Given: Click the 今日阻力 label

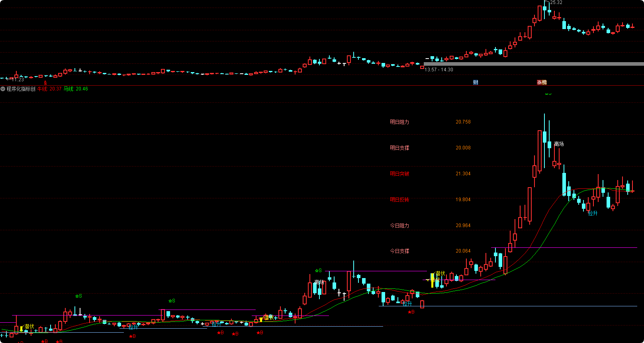Looking at the screenshot, I should (399, 225).
